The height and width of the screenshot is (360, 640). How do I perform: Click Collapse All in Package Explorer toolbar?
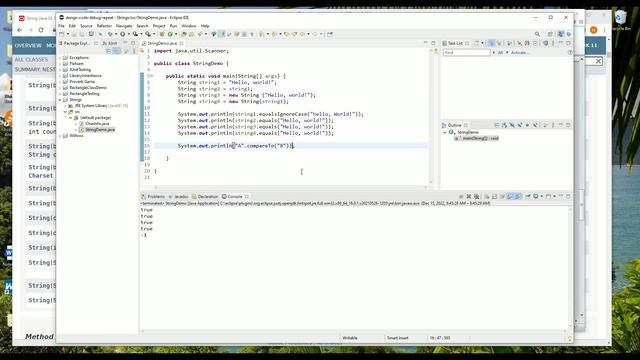coord(109,51)
